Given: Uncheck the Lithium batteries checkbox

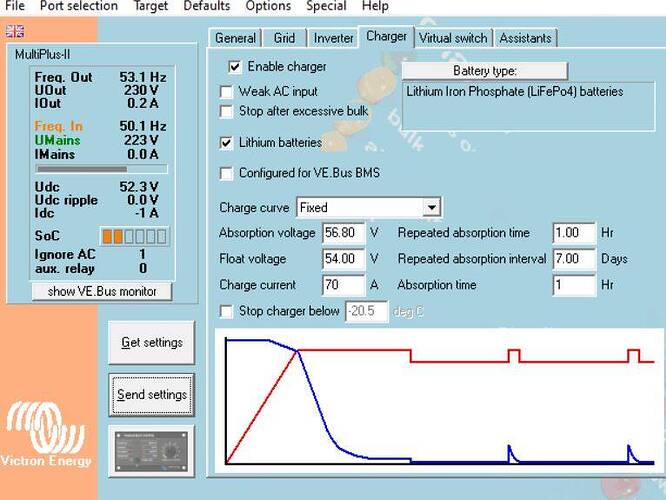Looking at the screenshot, I should pos(226,143).
